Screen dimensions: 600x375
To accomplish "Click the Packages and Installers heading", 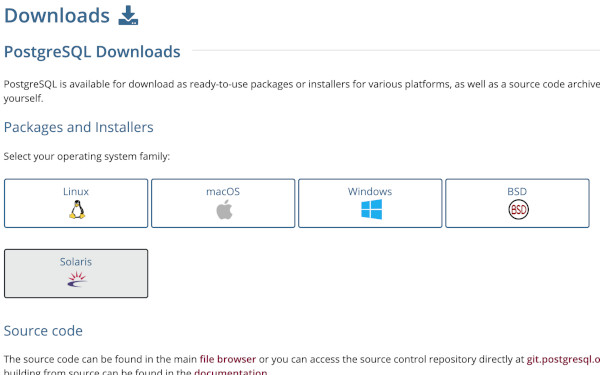I will pos(78,127).
